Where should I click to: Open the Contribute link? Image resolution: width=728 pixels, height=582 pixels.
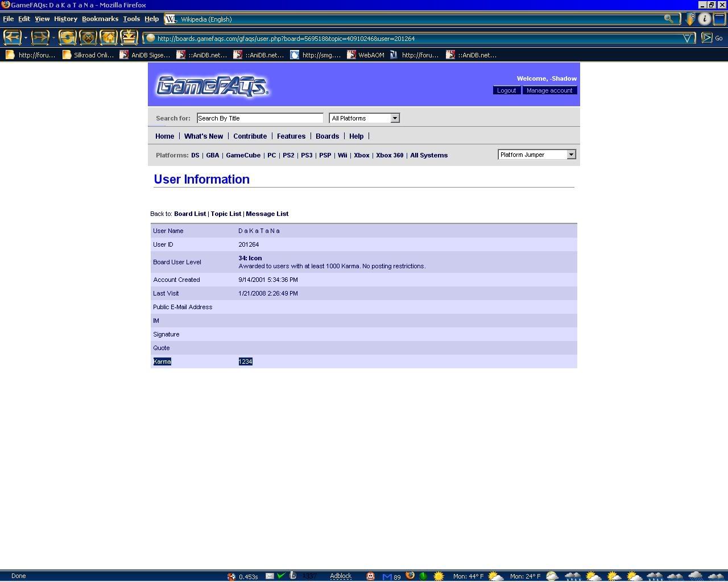[x=250, y=136]
